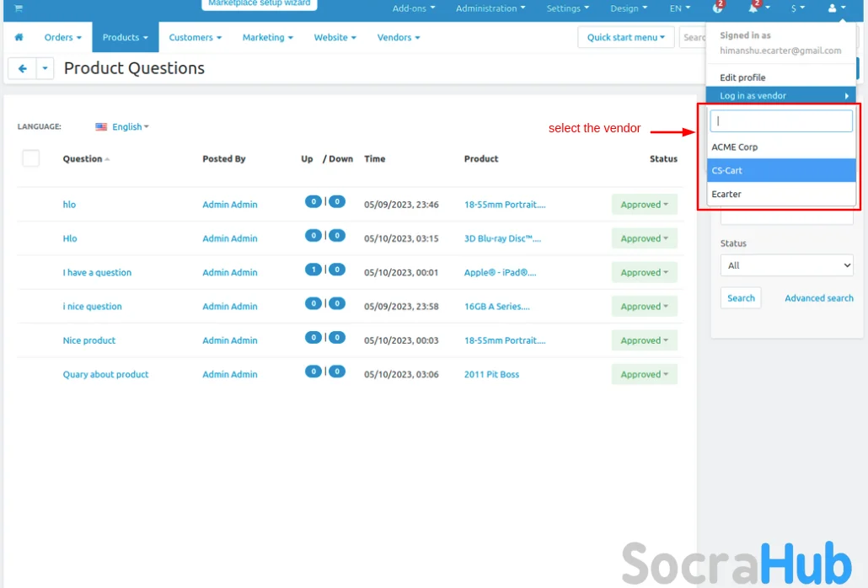The width and height of the screenshot is (868, 588).
Task: Open the currency dollar sign menu
Action: coord(796,8)
